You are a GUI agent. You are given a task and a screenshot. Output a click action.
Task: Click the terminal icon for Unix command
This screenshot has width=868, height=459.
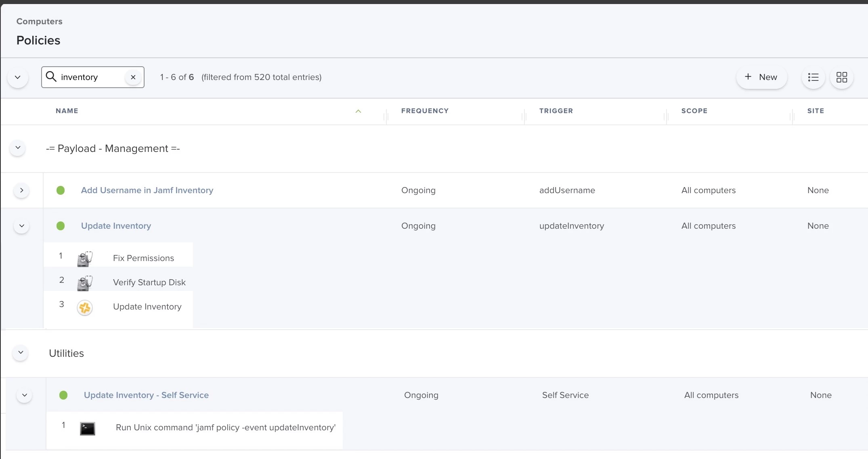click(x=88, y=429)
